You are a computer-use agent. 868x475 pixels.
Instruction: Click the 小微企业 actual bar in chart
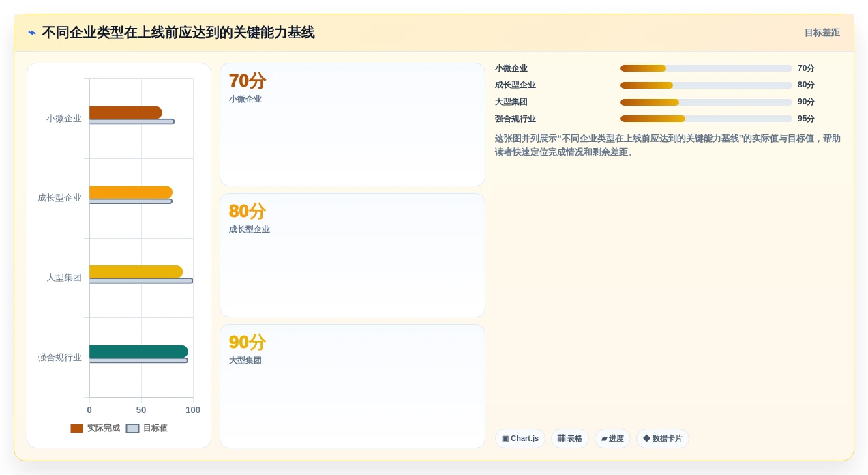pyautogui.click(x=125, y=113)
